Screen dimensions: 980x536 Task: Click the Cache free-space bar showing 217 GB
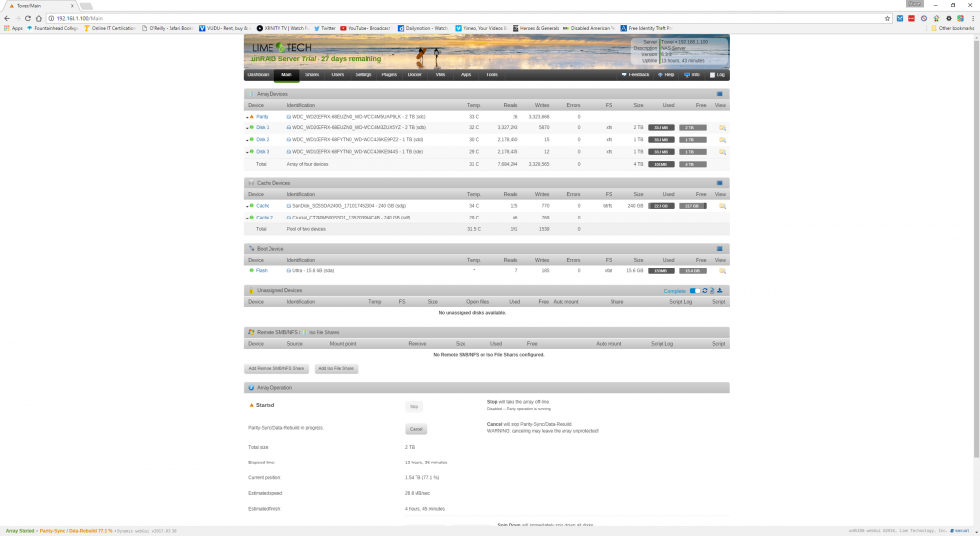point(693,206)
